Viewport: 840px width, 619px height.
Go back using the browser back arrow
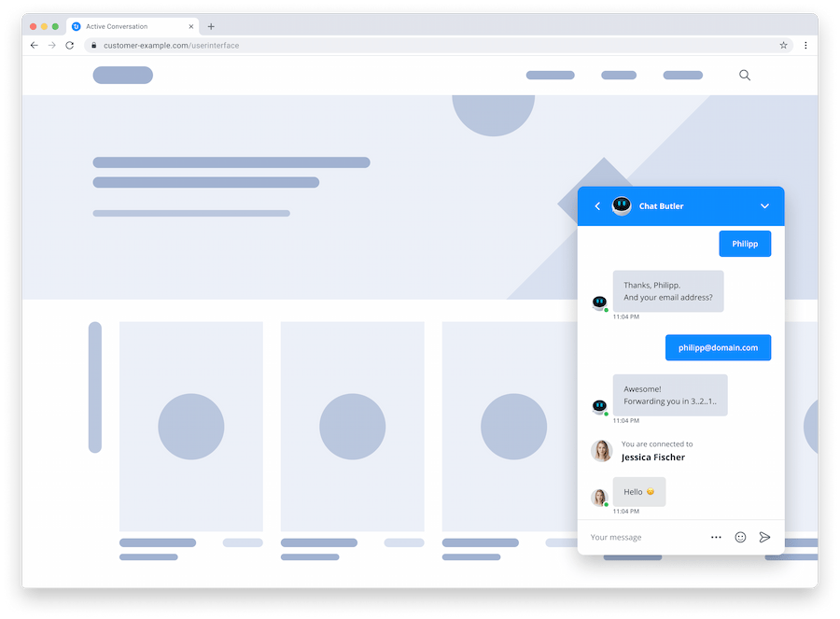pos(34,44)
